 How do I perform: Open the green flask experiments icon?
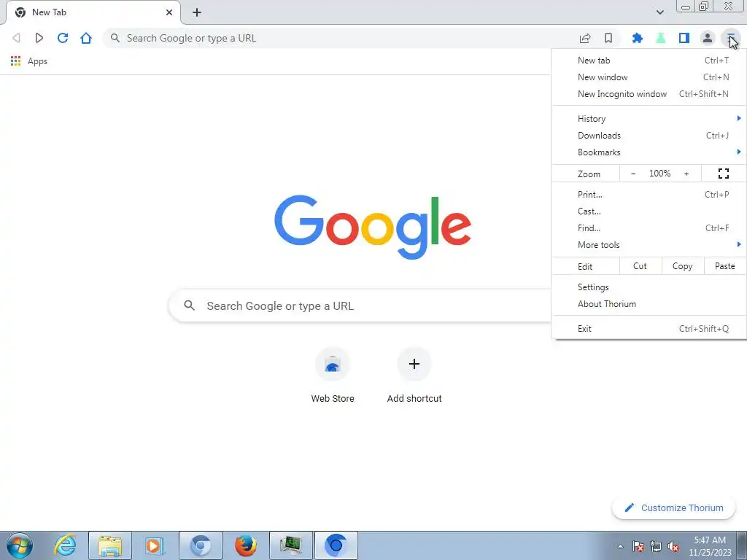point(660,38)
